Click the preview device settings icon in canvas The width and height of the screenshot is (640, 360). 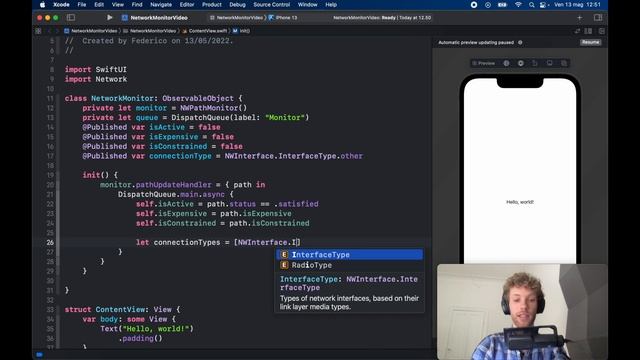(550, 63)
